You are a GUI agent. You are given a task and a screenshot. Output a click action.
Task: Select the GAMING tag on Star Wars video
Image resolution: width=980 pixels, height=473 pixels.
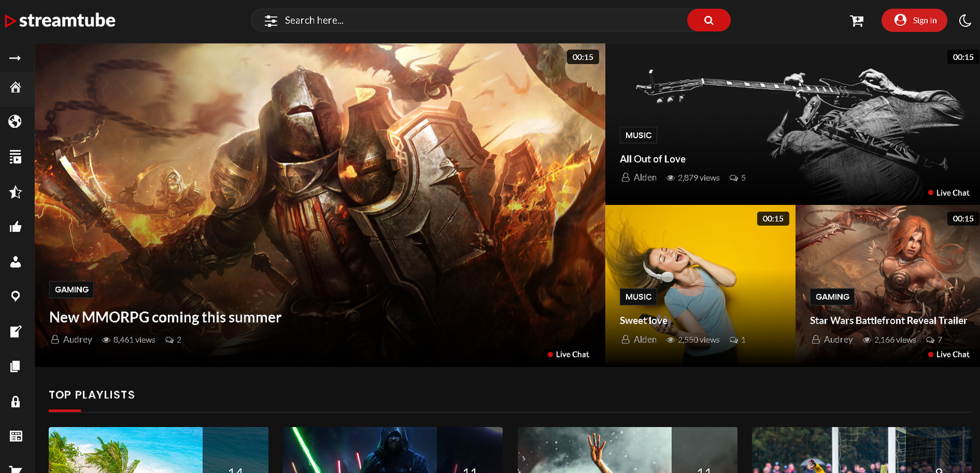point(832,297)
